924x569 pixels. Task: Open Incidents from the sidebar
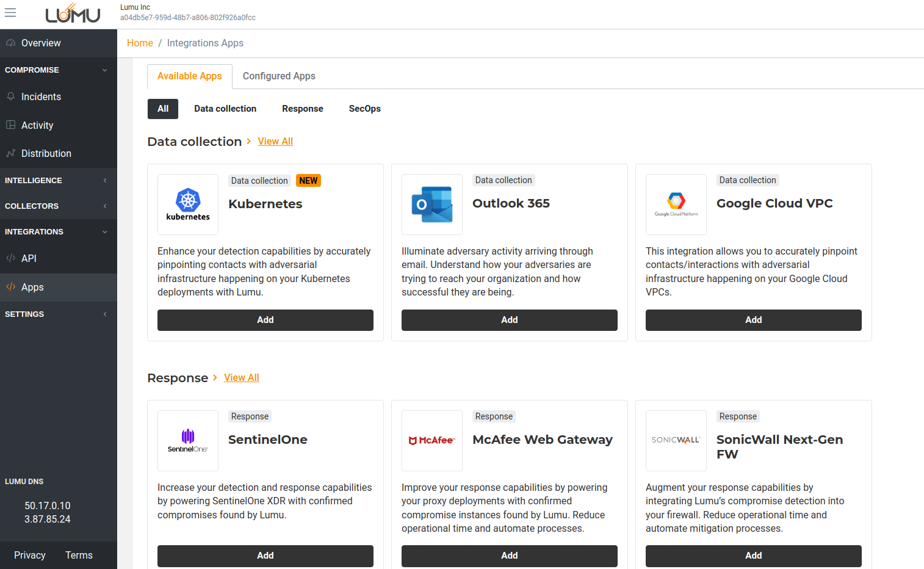tap(41, 96)
